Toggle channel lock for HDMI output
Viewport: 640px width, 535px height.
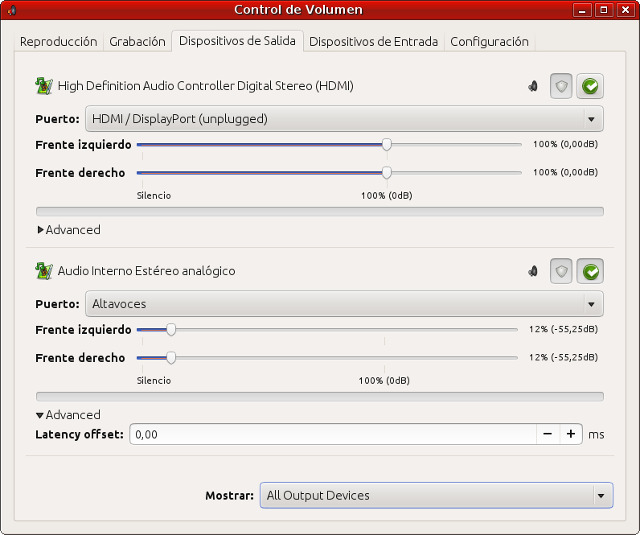click(562, 86)
